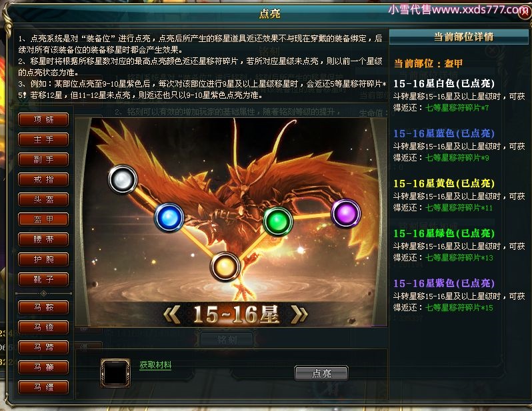532x411 pixels.
Task: Select the 腰带 equipment slot
Action: (x=43, y=239)
